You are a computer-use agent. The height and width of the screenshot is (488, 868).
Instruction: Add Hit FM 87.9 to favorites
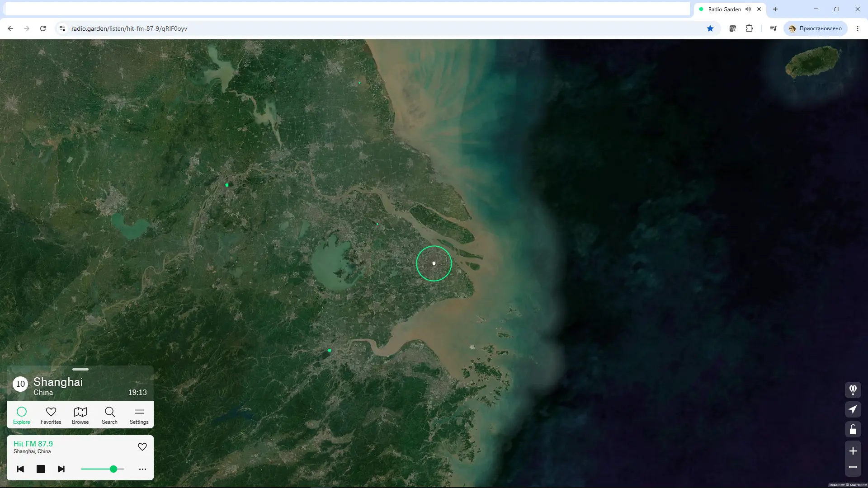pos(142,446)
